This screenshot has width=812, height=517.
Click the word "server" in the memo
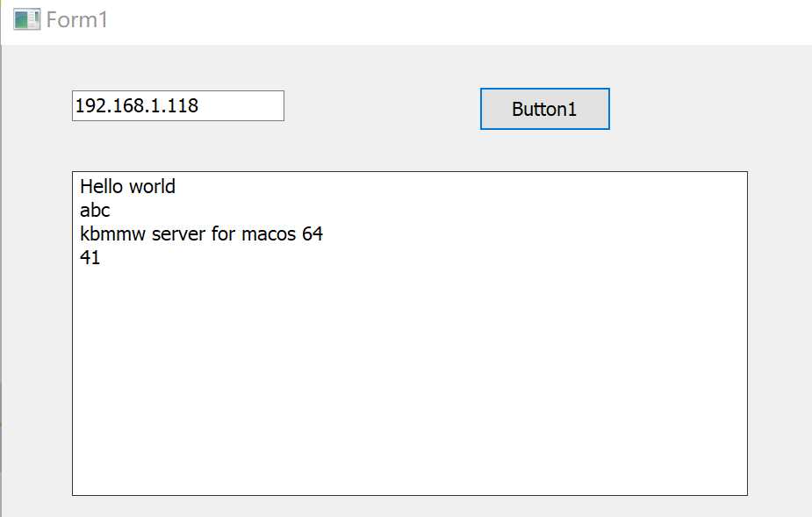click(176, 234)
